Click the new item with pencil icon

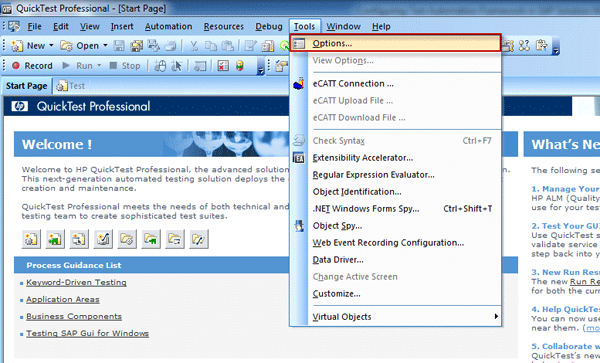pos(103,239)
